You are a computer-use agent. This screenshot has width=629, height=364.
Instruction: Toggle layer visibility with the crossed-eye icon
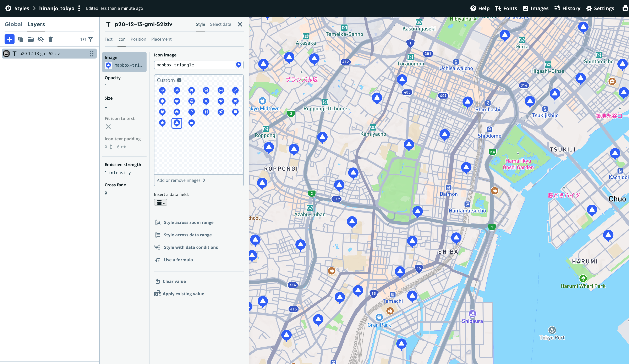click(x=40, y=39)
